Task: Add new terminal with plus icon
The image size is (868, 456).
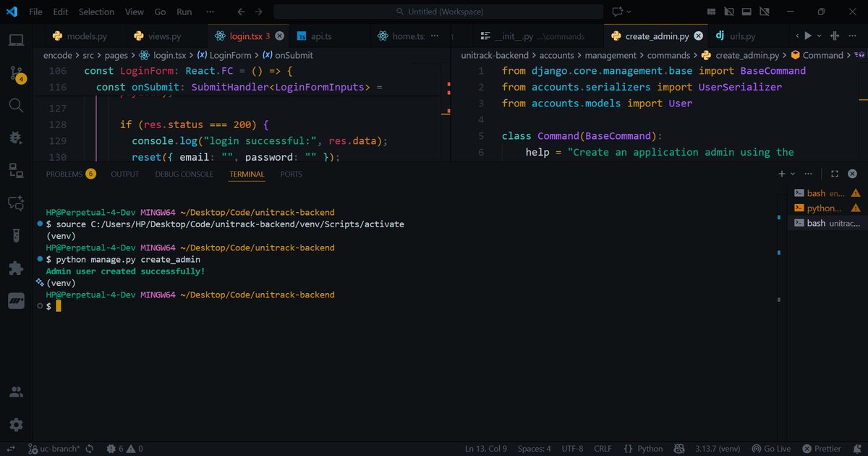Action: [x=781, y=174]
